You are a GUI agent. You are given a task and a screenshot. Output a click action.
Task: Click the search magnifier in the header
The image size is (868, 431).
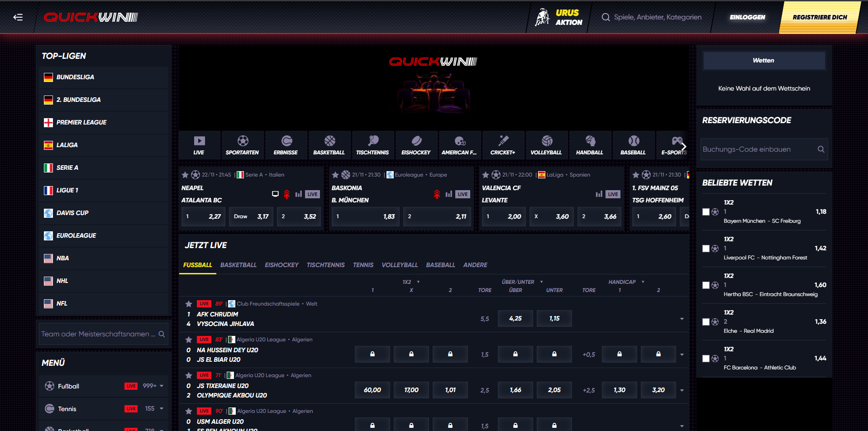(x=606, y=17)
